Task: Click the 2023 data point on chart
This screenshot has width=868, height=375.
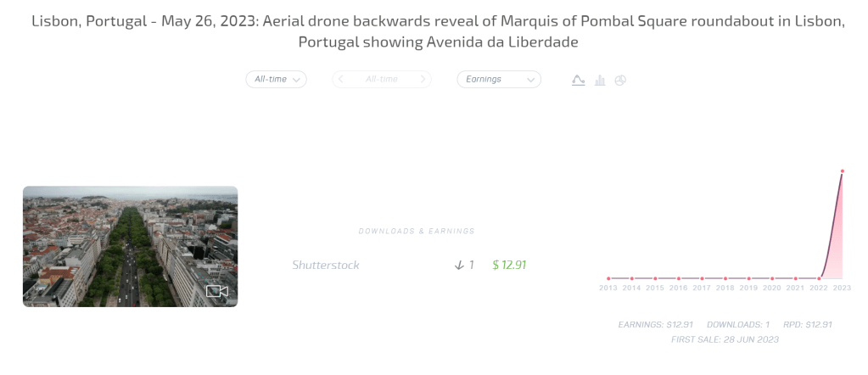Action: [842, 171]
